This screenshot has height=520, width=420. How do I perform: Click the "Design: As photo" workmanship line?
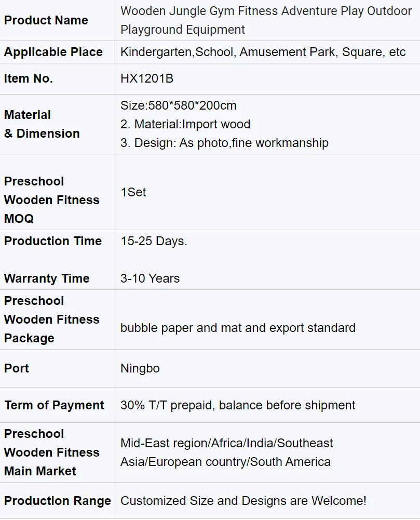click(224, 143)
